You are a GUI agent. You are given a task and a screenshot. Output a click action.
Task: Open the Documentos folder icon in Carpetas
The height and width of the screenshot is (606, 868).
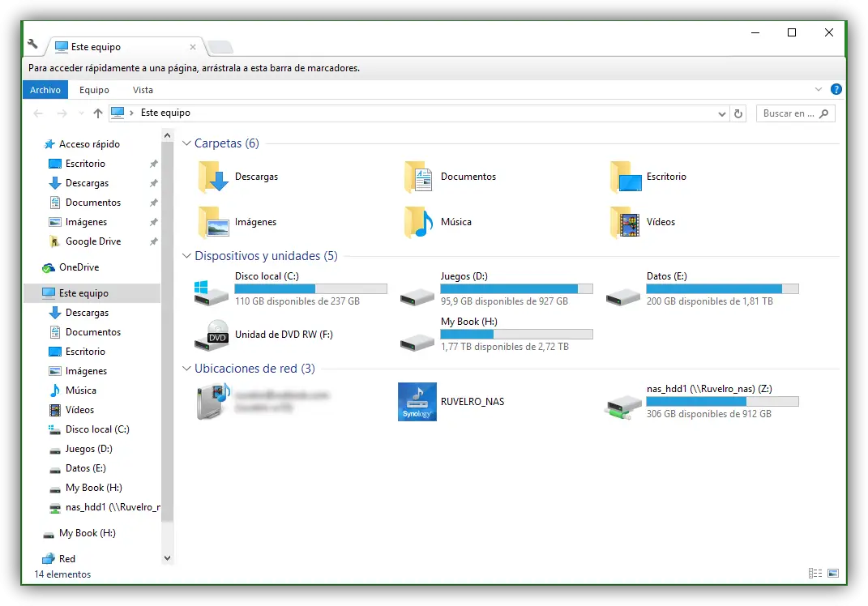pyautogui.click(x=418, y=177)
